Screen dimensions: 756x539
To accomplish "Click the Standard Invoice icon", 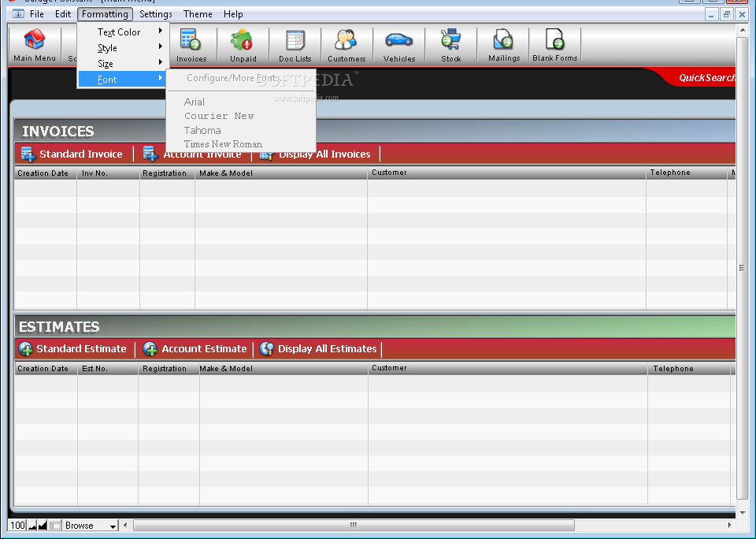I will tap(28, 154).
